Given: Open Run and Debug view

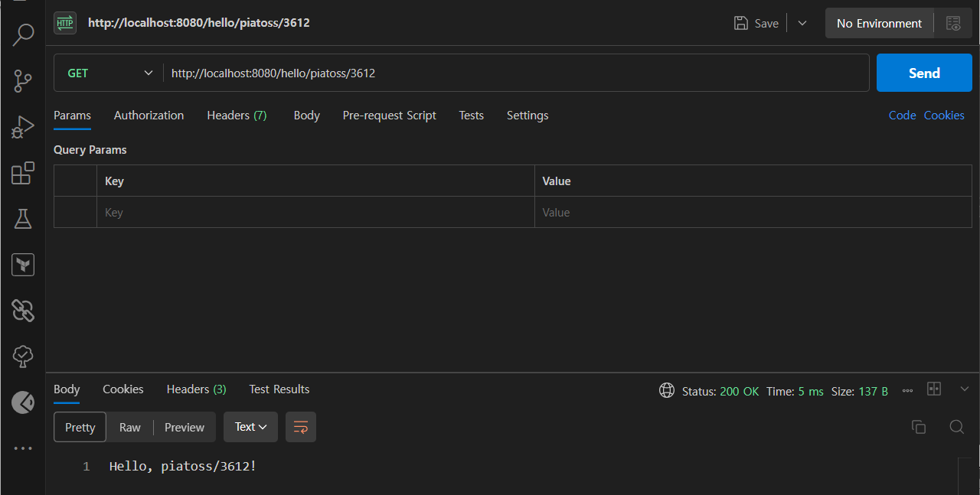Looking at the screenshot, I should [23, 127].
